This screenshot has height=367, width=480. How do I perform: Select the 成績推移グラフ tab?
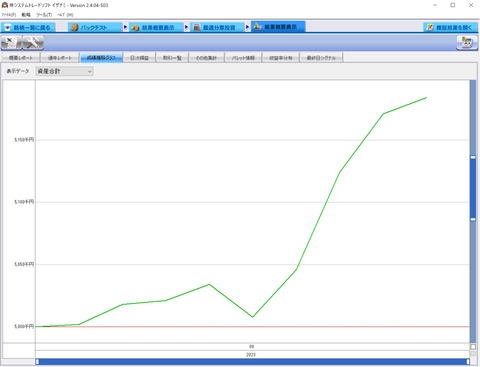click(101, 57)
